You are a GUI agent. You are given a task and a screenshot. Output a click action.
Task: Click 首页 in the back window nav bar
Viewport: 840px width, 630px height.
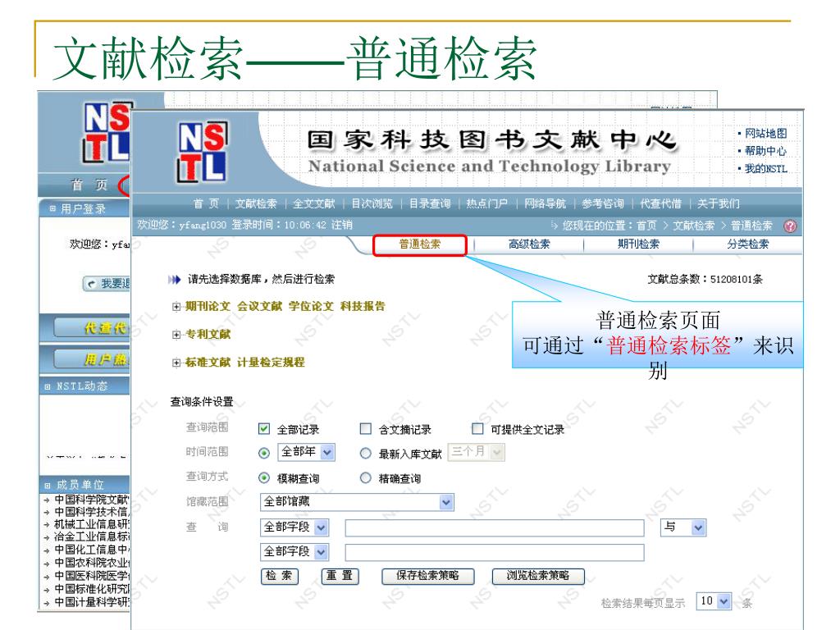point(89,185)
